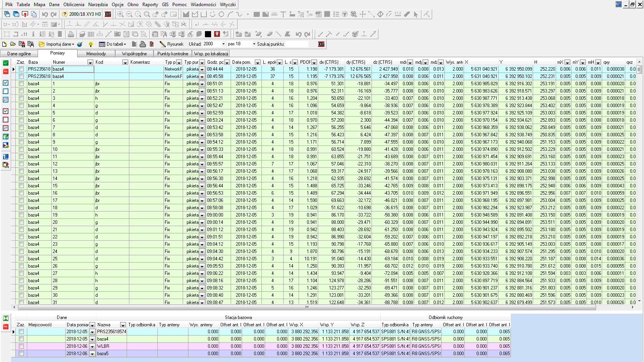Check the Zaz. box for point number 25
The height and width of the screenshot is (362, 644).
click(x=21, y=259)
